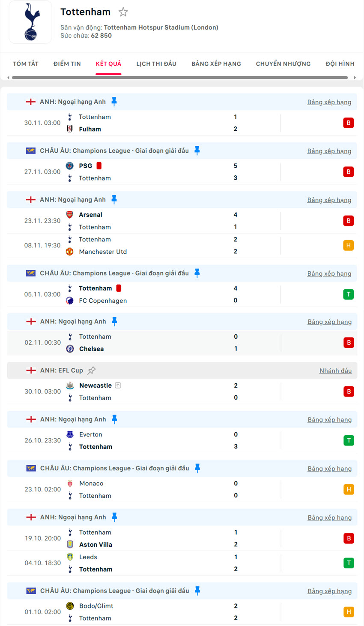The height and width of the screenshot is (626, 364).
Task: Click the Manchester Utd badge icon
Action: (70, 252)
